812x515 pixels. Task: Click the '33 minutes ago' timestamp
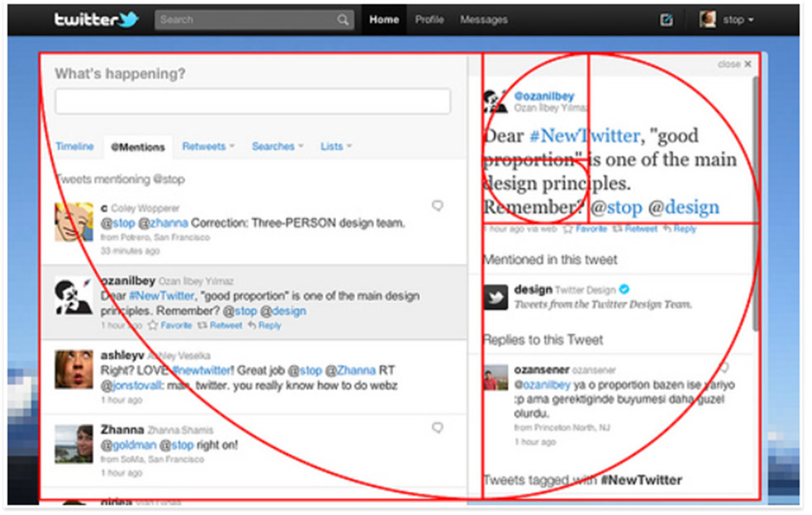pos(130,250)
